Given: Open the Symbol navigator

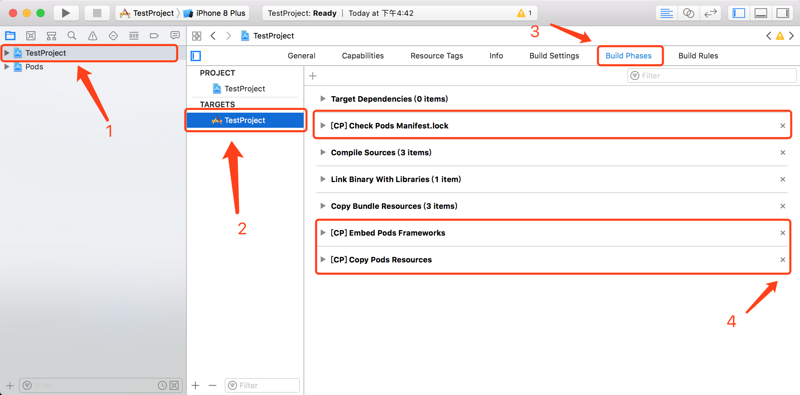Looking at the screenshot, I should 52,36.
